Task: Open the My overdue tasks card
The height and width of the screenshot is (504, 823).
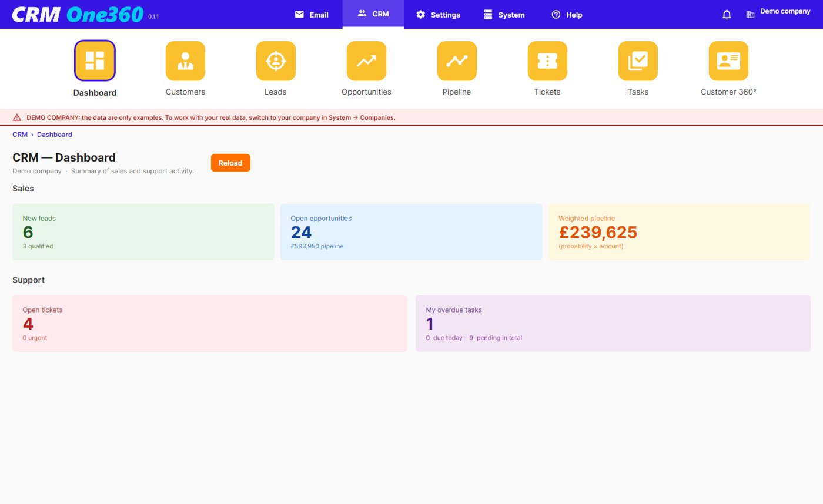Action: 613,324
